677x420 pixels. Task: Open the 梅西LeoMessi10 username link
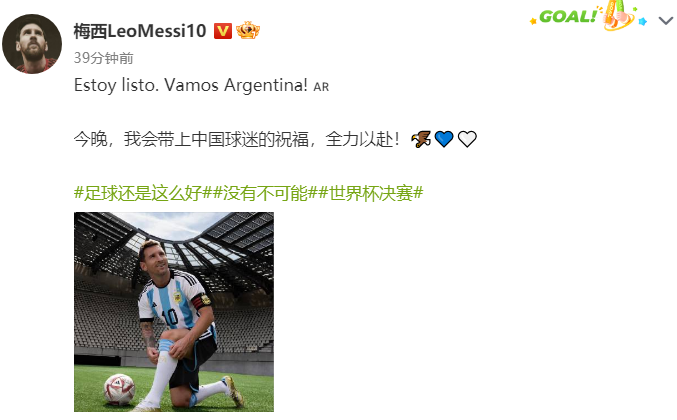tap(140, 31)
